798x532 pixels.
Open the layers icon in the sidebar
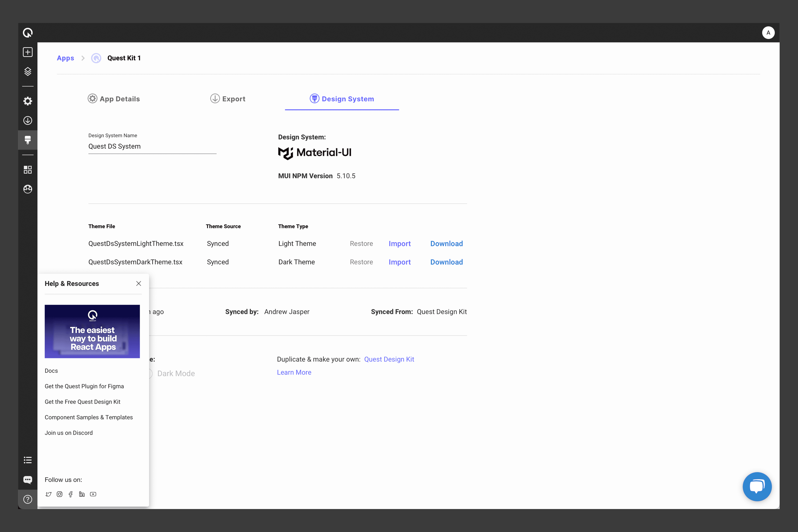coord(27,71)
